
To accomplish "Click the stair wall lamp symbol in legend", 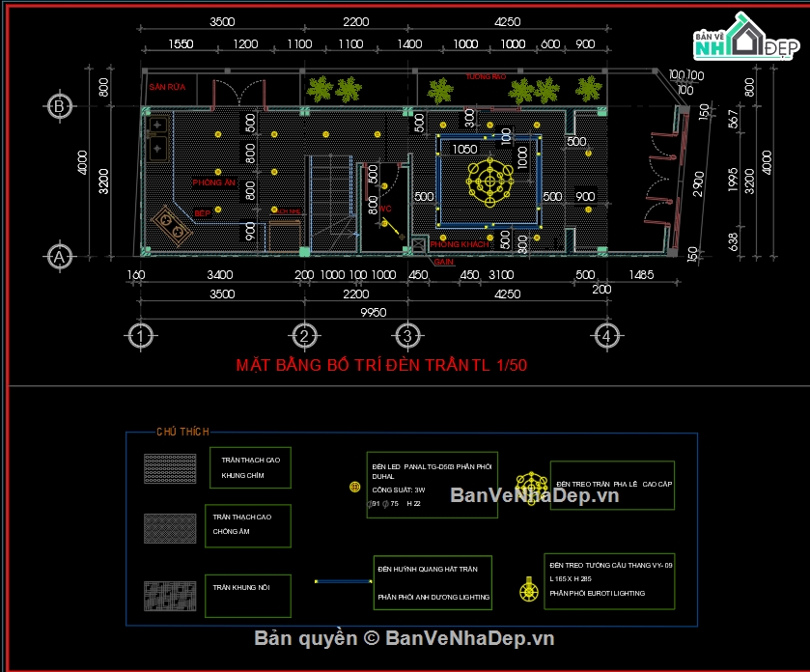I will [x=527, y=588].
